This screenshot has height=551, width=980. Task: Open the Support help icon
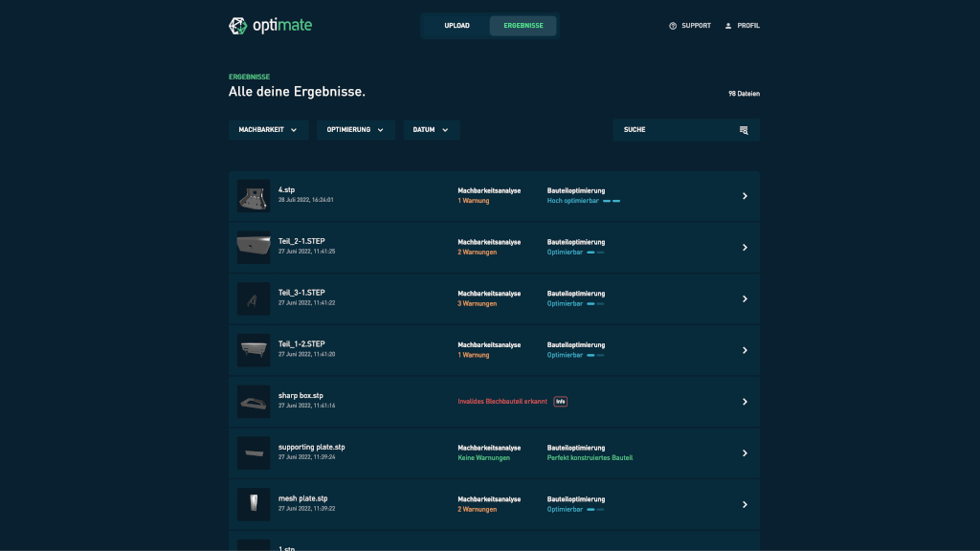coord(673,26)
